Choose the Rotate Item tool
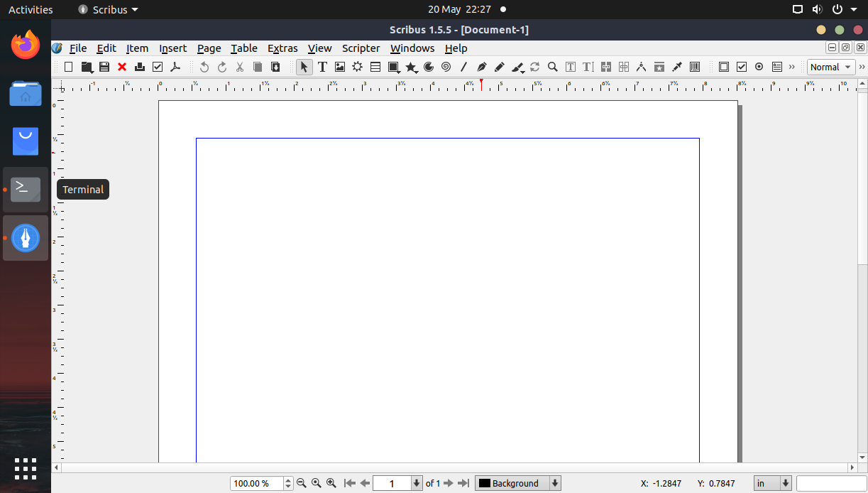 pyautogui.click(x=534, y=67)
